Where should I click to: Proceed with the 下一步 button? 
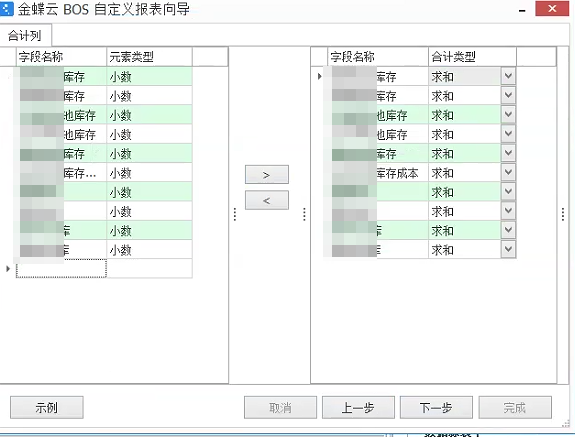pos(436,407)
